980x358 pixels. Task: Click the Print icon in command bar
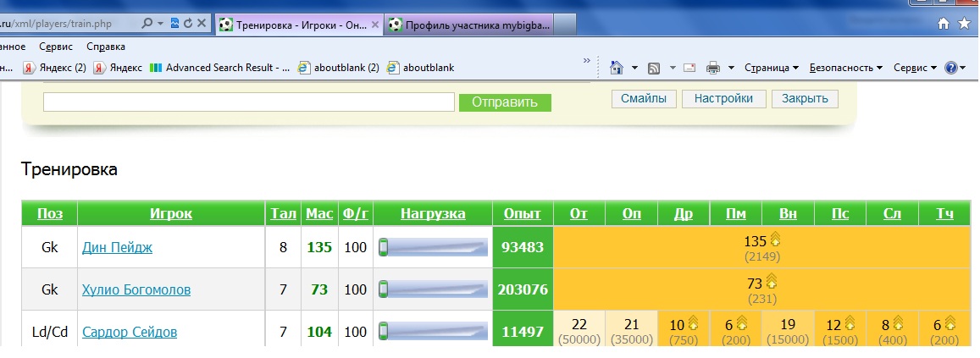point(713,68)
